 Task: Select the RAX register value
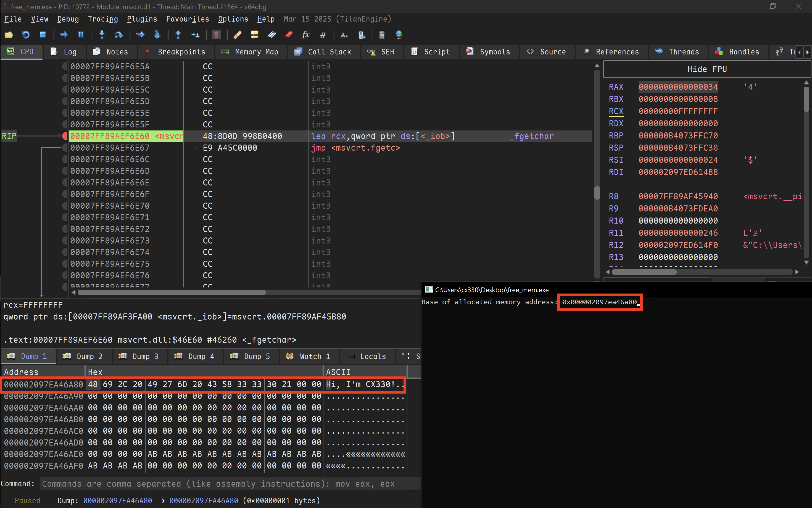(678, 87)
